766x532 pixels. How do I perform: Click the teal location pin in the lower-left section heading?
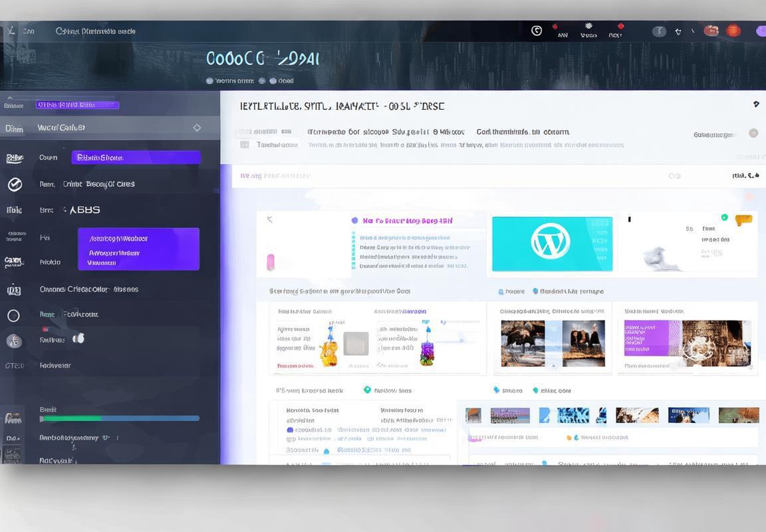click(367, 390)
